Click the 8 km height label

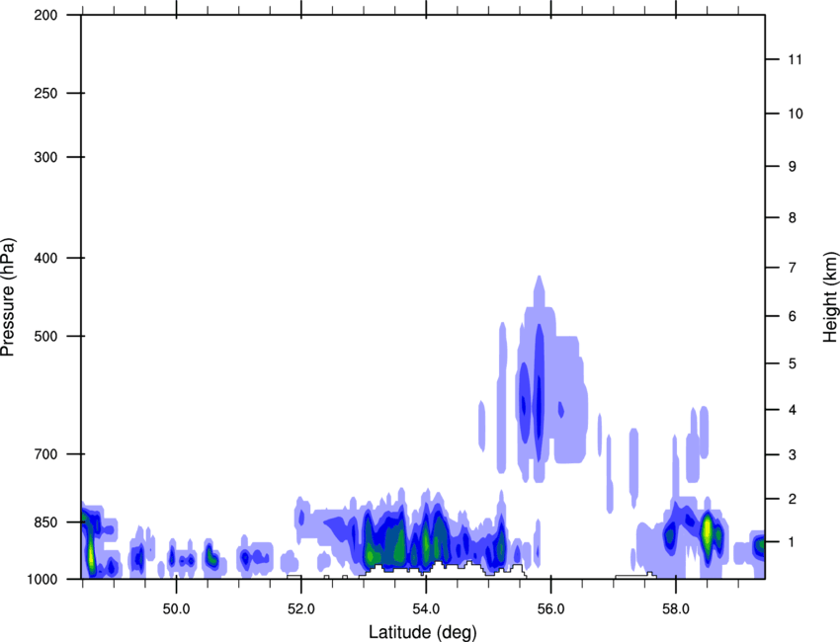coord(793,218)
